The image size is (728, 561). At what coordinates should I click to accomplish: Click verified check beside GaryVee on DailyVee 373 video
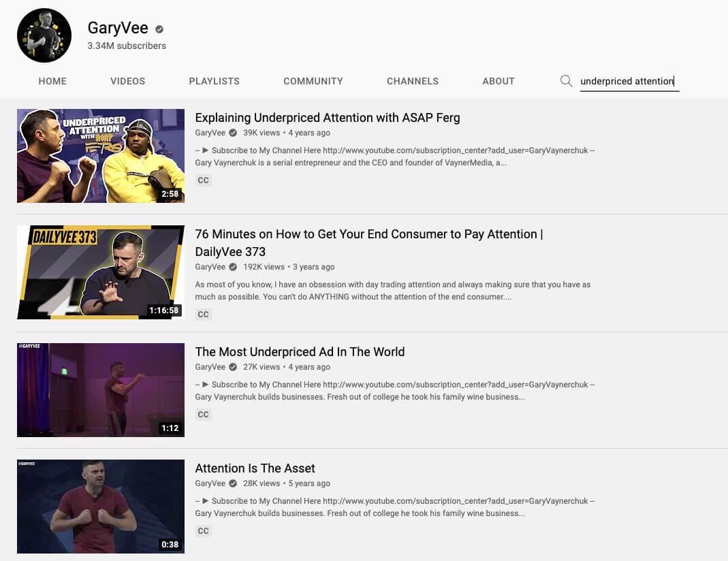click(x=233, y=267)
